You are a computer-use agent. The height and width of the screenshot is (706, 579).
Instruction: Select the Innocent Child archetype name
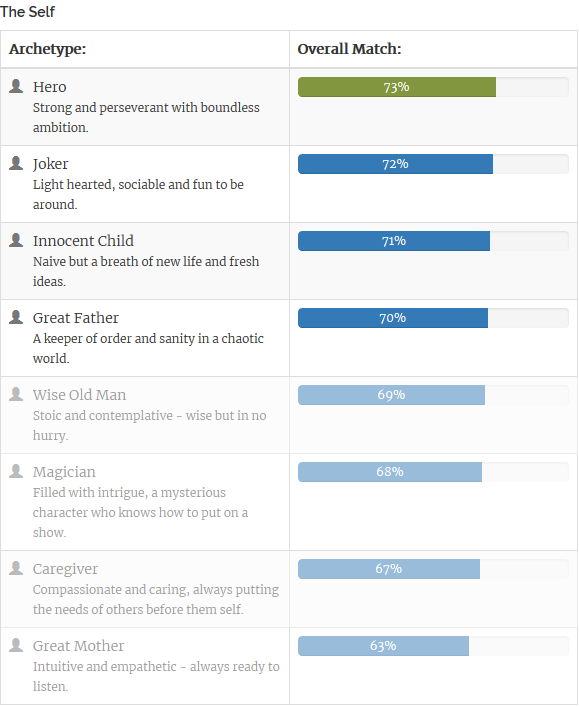point(83,241)
